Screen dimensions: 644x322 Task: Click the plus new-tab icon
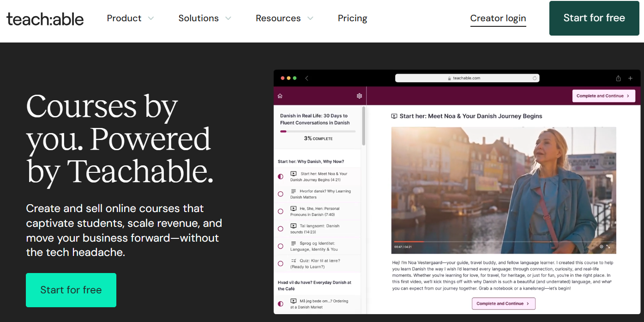coord(630,78)
